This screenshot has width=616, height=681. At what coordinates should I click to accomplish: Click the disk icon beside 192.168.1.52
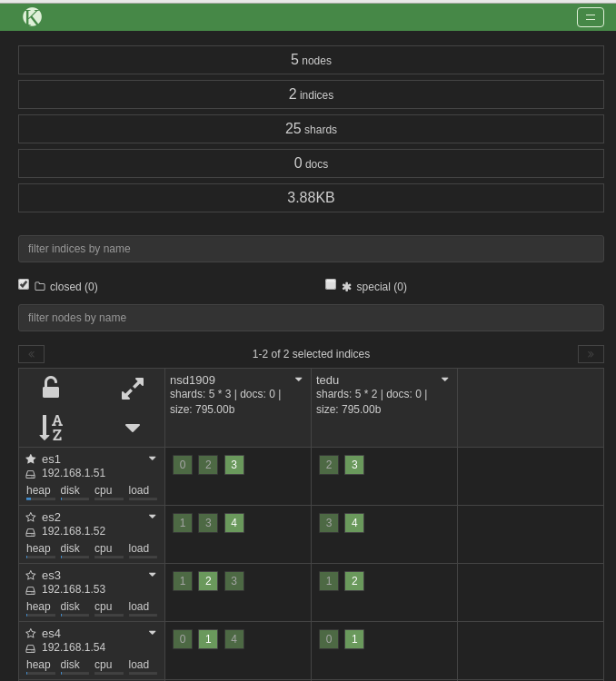30,532
